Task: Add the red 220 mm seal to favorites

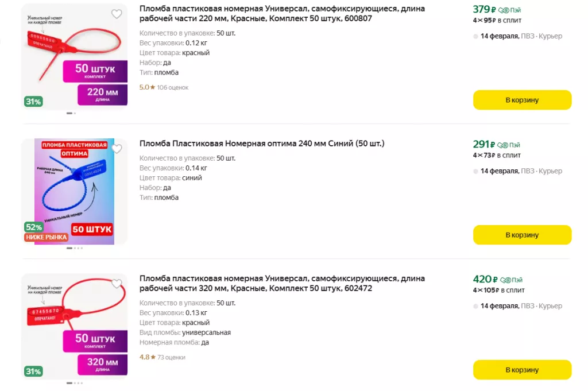Action: pyautogui.click(x=117, y=14)
